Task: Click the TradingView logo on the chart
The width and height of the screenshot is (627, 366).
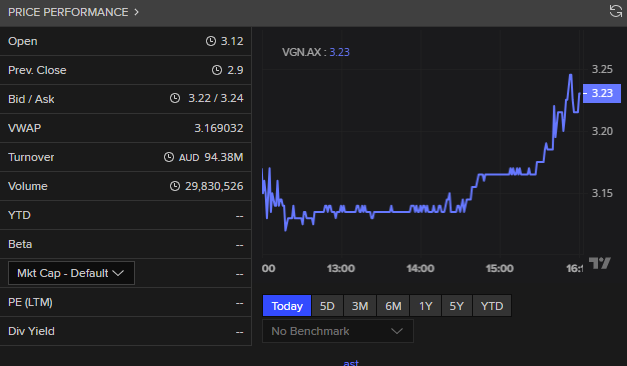Action: tap(599, 263)
